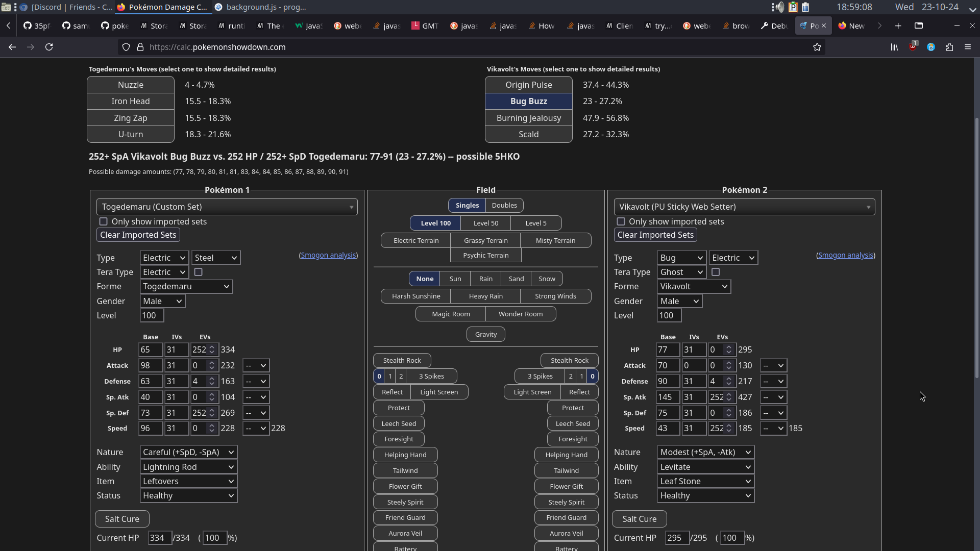Viewport: 980px width, 551px height.
Task: Open the extensions puzzle icon
Action: 949,47
